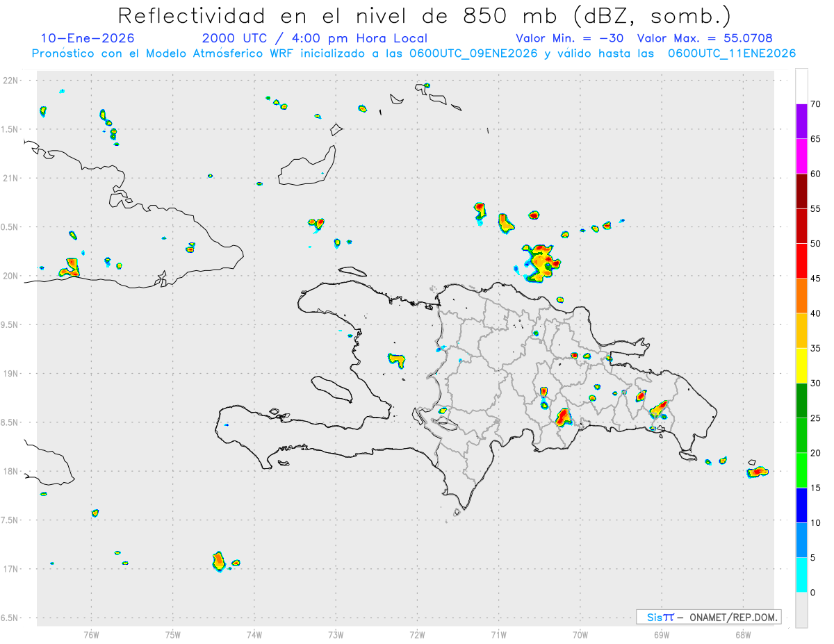Click the latitude axis label '21N'
Screen dimensions: 834x644
(11, 178)
